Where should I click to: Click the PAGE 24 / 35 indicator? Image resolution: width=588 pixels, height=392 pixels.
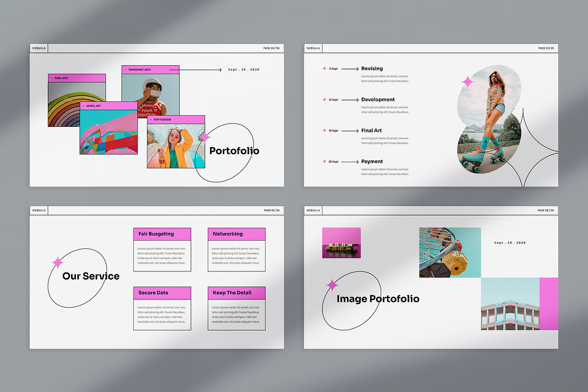pos(271,48)
